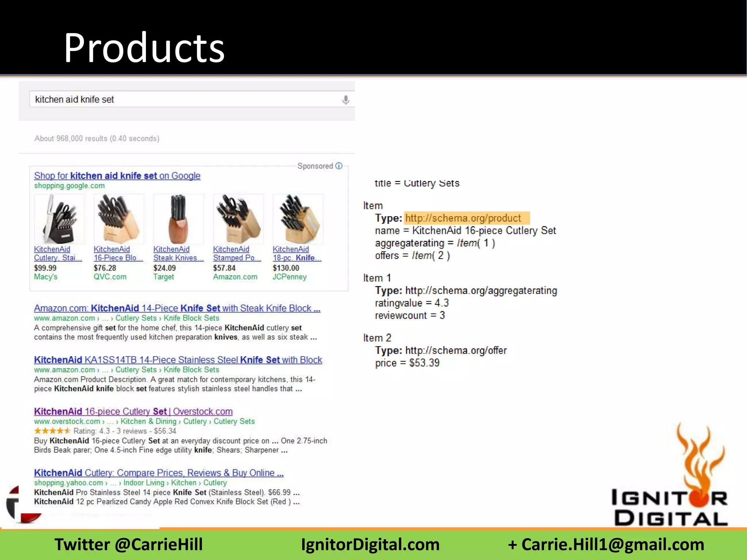The height and width of the screenshot is (560, 747).
Task: Select the Macy's KitchenAid Cutlery product thumbnail
Action: click(x=59, y=219)
